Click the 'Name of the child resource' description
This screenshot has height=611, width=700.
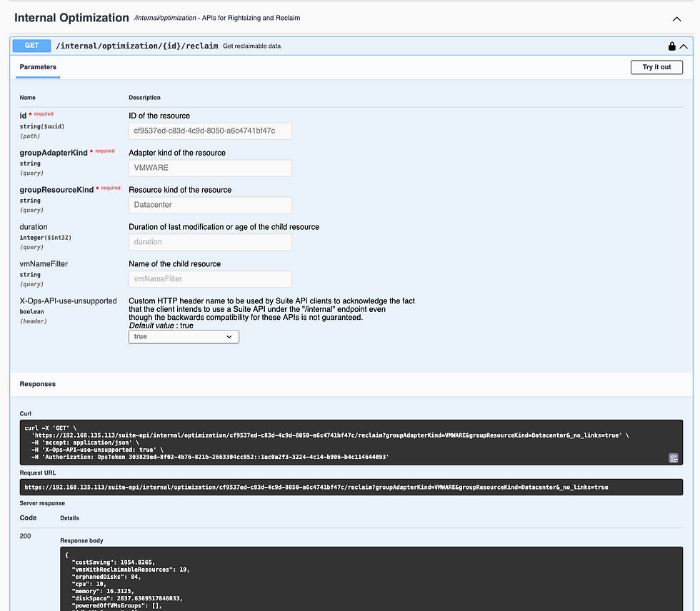click(x=174, y=264)
